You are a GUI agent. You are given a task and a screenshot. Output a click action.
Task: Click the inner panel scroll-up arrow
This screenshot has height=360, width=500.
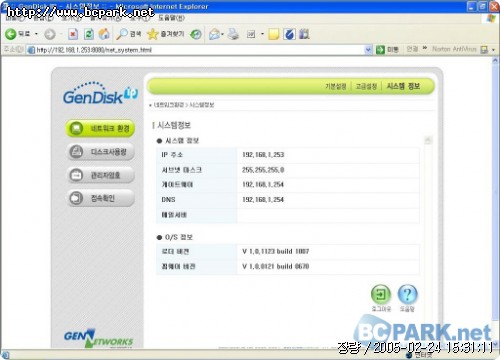click(x=428, y=140)
